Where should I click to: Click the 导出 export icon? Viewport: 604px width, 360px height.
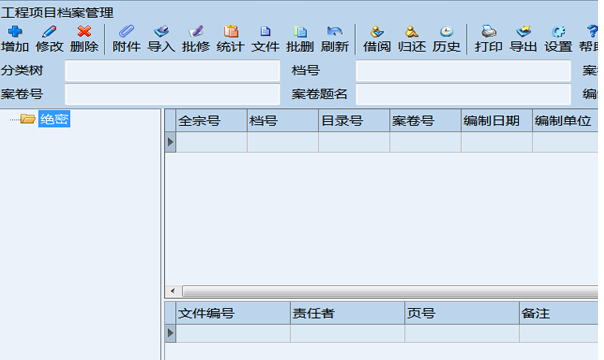(523, 31)
